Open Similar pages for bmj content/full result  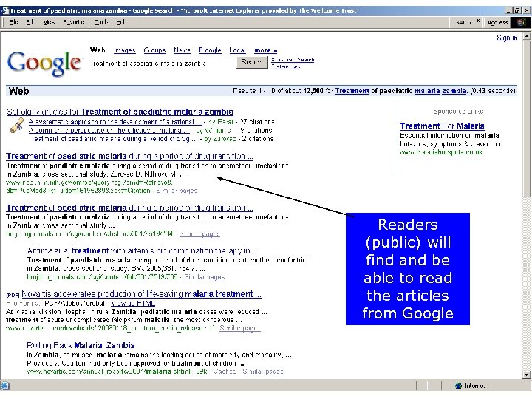click(204, 277)
